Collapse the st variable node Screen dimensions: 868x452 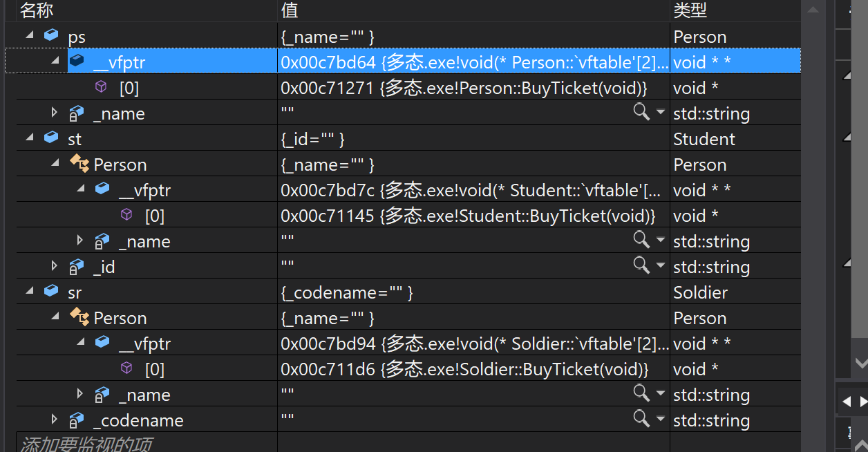click(30, 138)
